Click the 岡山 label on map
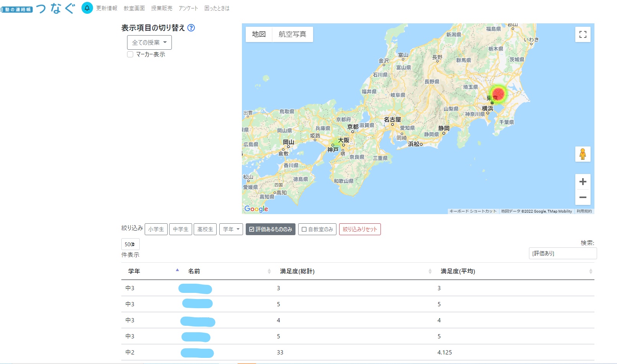The height and width of the screenshot is (364, 617). coord(289,142)
